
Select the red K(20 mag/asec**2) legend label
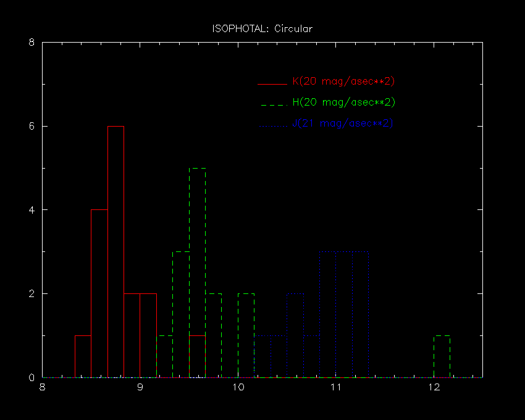343,82
